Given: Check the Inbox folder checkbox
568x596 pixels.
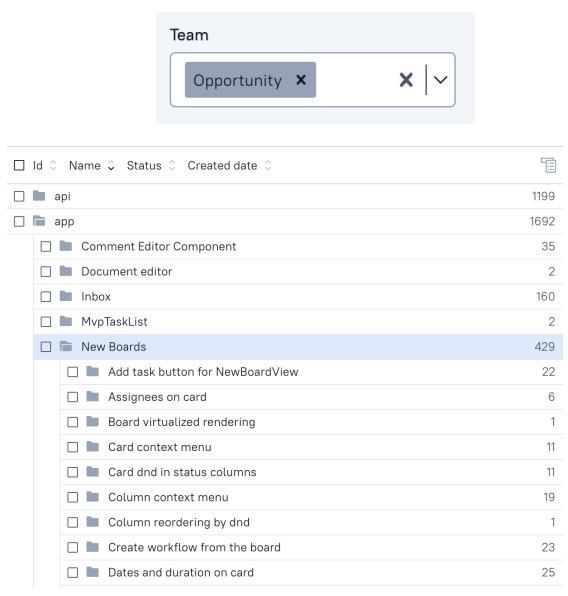Looking at the screenshot, I should click(46, 296).
